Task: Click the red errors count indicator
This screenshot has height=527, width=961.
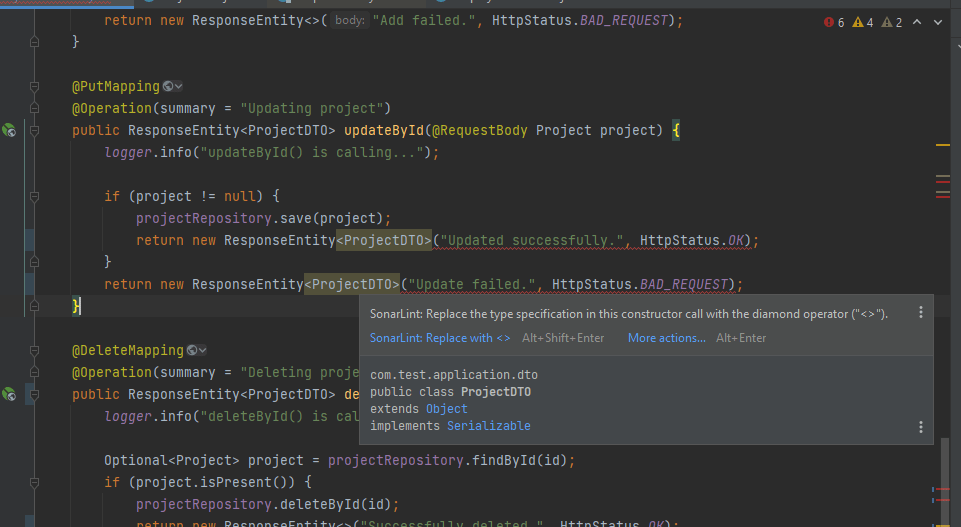Action: (x=834, y=23)
